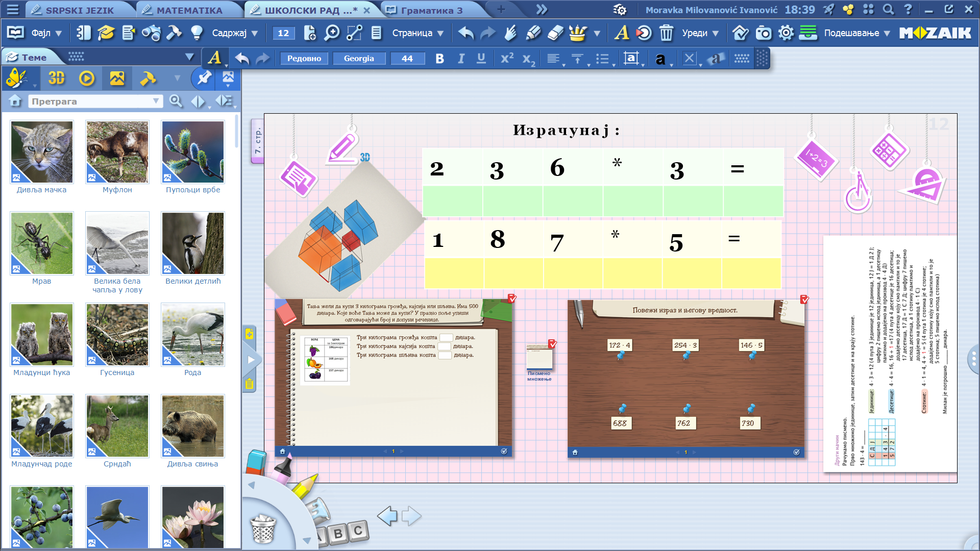Click the help question mark icon
980x551 pixels.
908,9
